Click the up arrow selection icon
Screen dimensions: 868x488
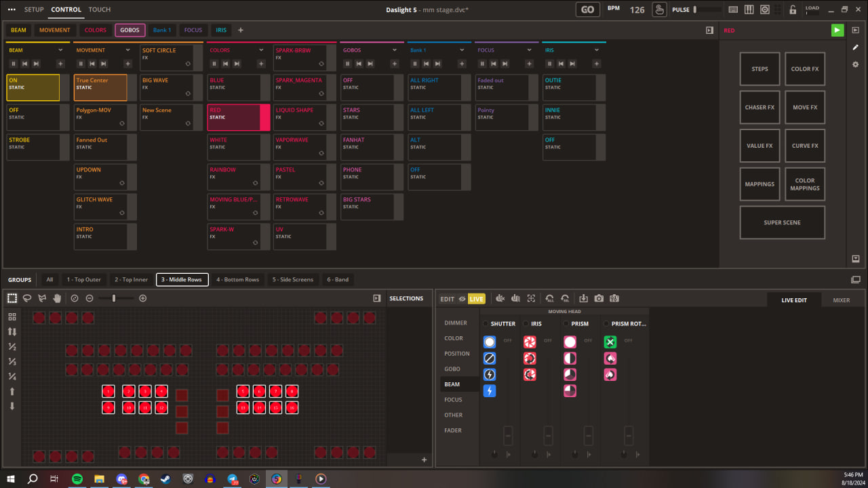(12, 391)
